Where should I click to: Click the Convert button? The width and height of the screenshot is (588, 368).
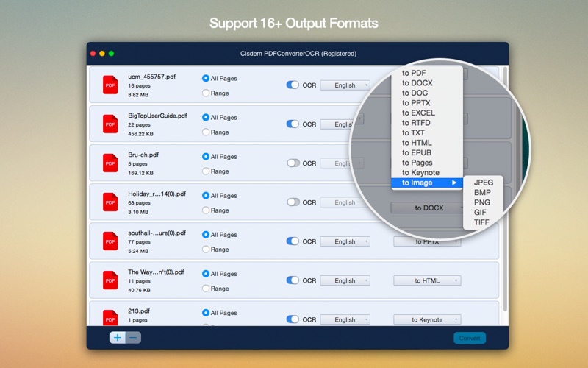(470, 338)
